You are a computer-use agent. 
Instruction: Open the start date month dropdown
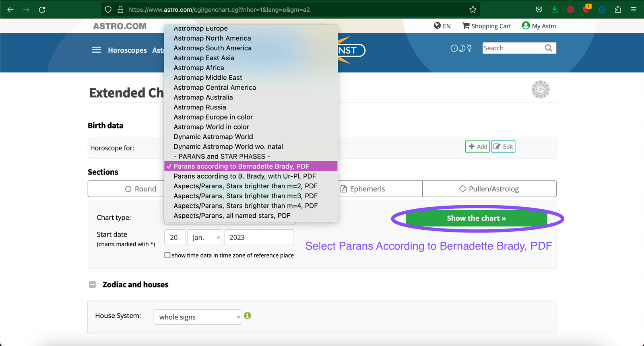(x=204, y=237)
